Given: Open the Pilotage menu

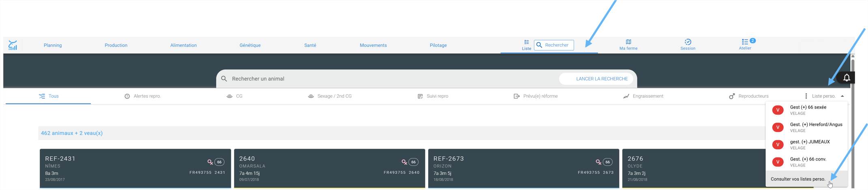Looking at the screenshot, I should [x=438, y=45].
